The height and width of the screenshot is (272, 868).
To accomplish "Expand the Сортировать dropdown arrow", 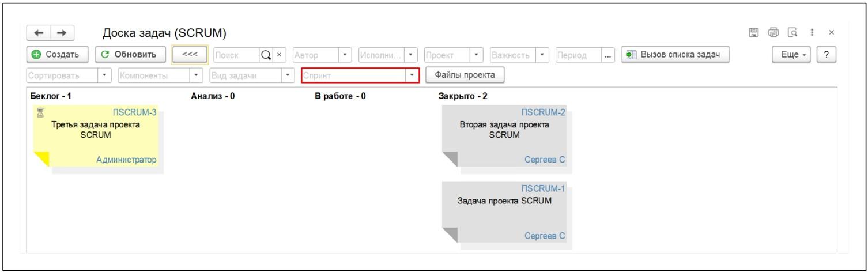I will [x=104, y=75].
